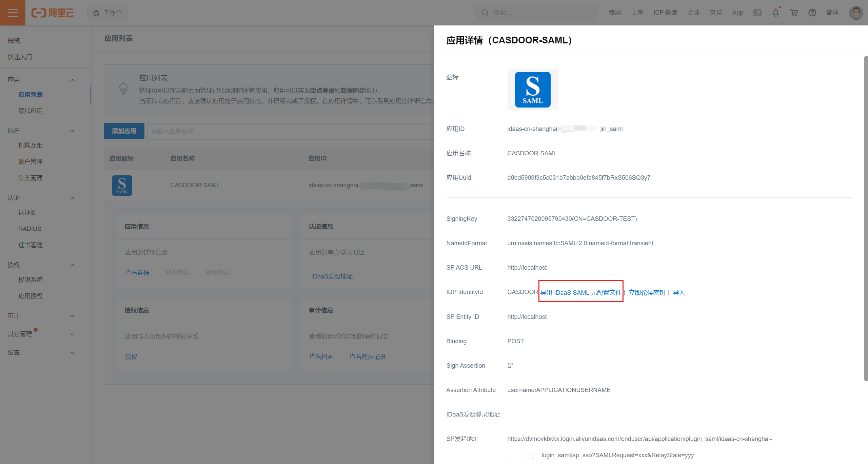Viewport: 868px width, 464px height.
Task: Click the SAML application icon in the details panel
Action: [x=532, y=90]
